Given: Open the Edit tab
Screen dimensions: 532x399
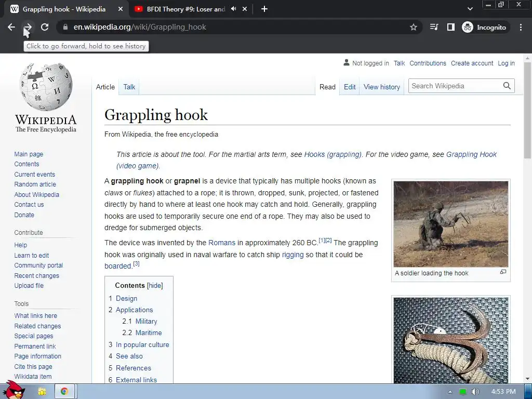Looking at the screenshot, I should click(x=350, y=87).
